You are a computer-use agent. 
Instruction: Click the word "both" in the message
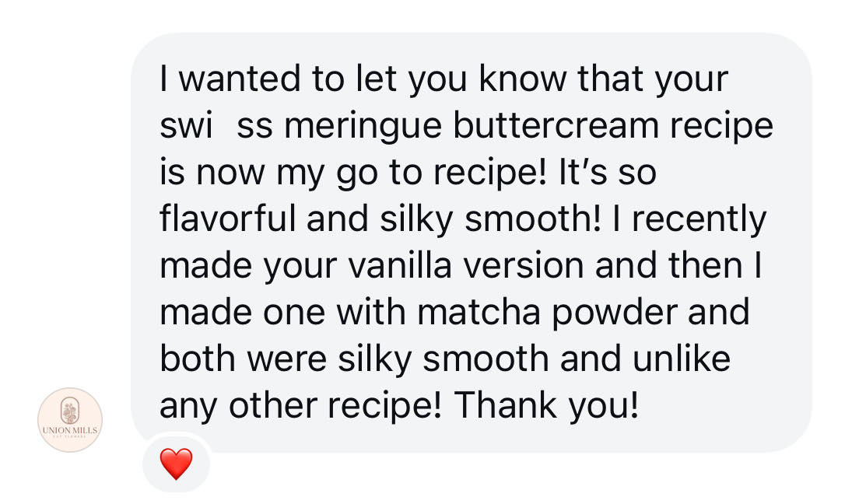(x=198, y=359)
